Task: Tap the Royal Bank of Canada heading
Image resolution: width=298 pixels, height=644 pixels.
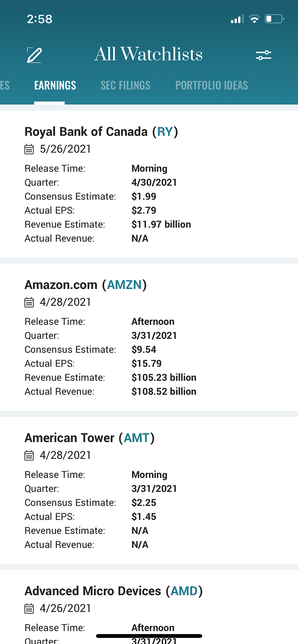Action: [86, 132]
